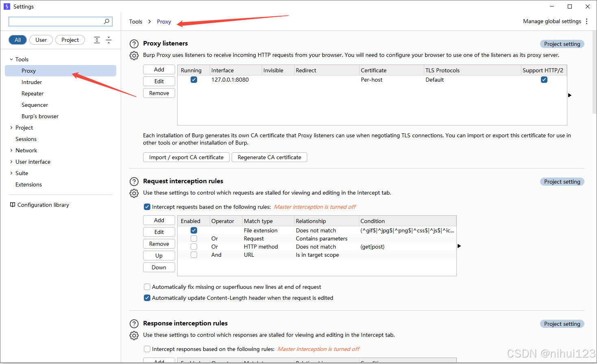This screenshot has height=364, width=597.
Task: Enable intercept responses based on rules
Action: click(147, 349)
